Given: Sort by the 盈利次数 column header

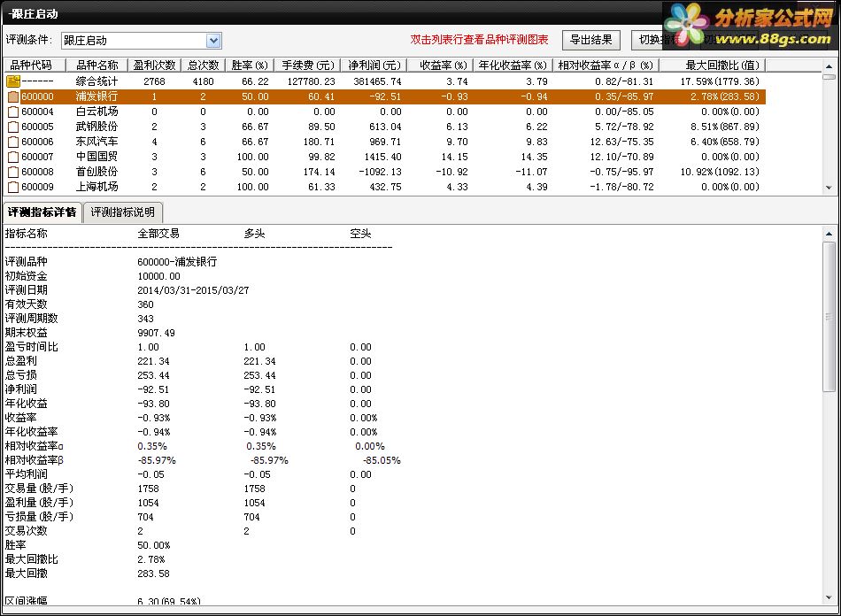Looking at the screenshot, I should pos(154,65).
